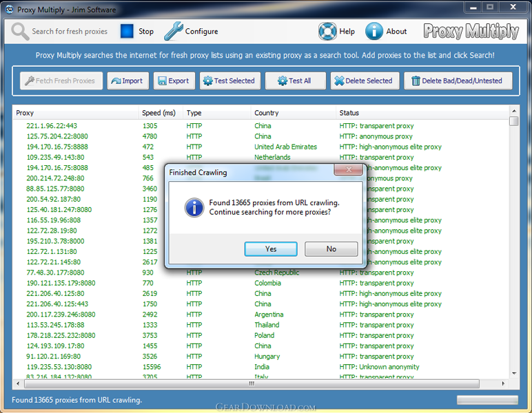The image size is (532, 413).
Task: Click HTTP: Unknown anonymity status cell
Action: click(x=379, y=368)
